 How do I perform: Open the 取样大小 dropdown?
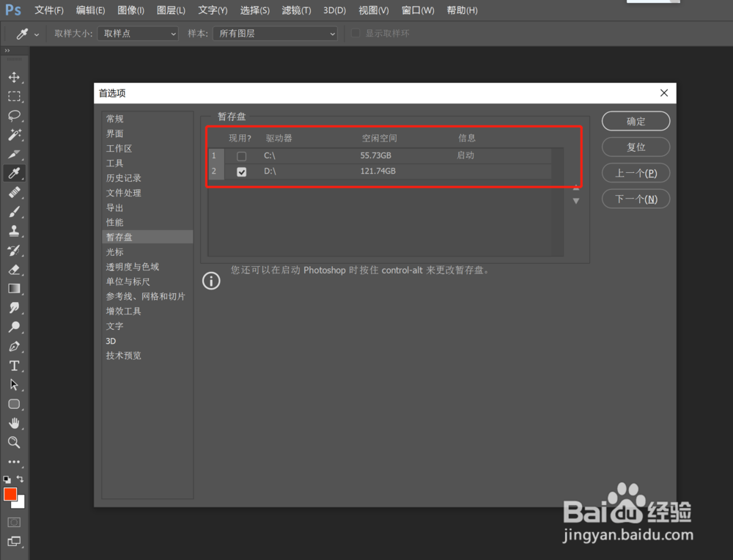tap(138, 34)
